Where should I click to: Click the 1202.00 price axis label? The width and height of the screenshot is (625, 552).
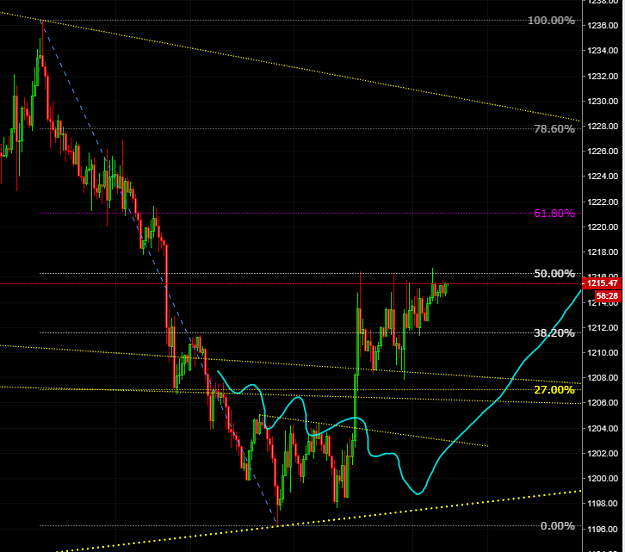click(602, 454)
